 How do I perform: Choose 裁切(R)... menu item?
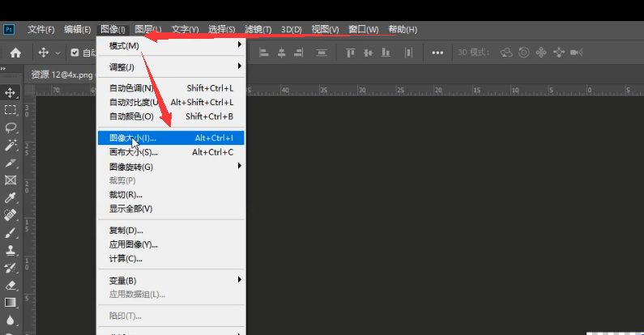coord(171,195)
